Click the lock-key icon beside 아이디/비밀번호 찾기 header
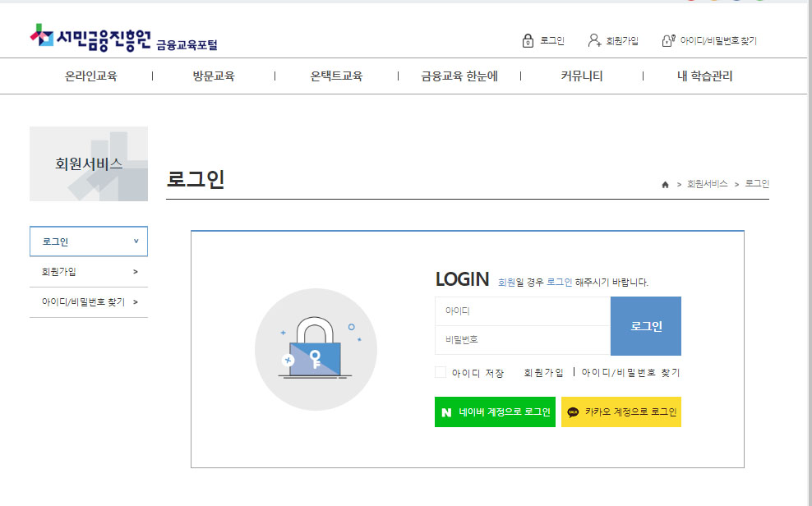Screen dimensions: 812x506 (668, 40)
